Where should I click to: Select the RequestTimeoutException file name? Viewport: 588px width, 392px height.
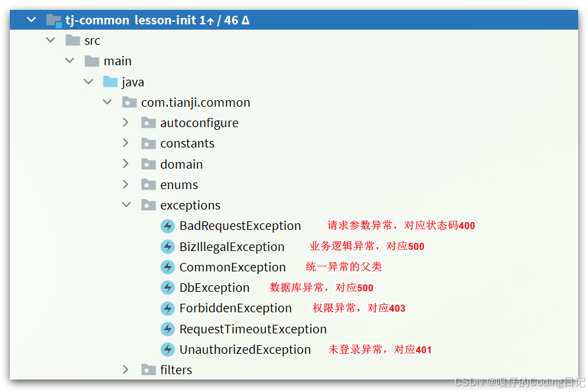click(x=253, y=329)
